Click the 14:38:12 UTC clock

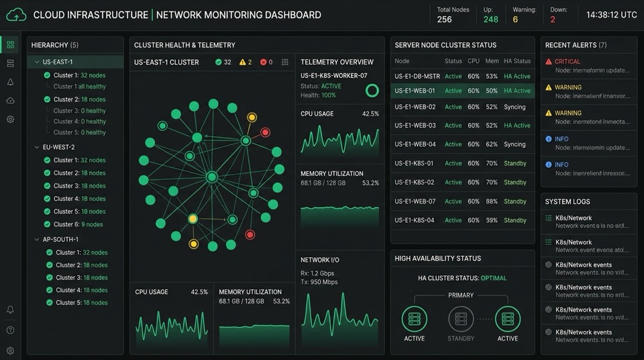[611, 15]
